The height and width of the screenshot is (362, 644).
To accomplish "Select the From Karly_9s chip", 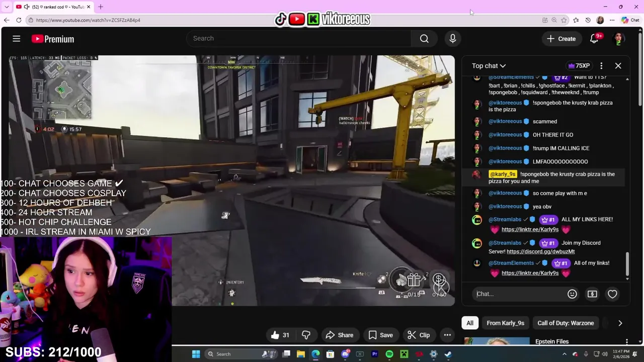I will 505,323.
